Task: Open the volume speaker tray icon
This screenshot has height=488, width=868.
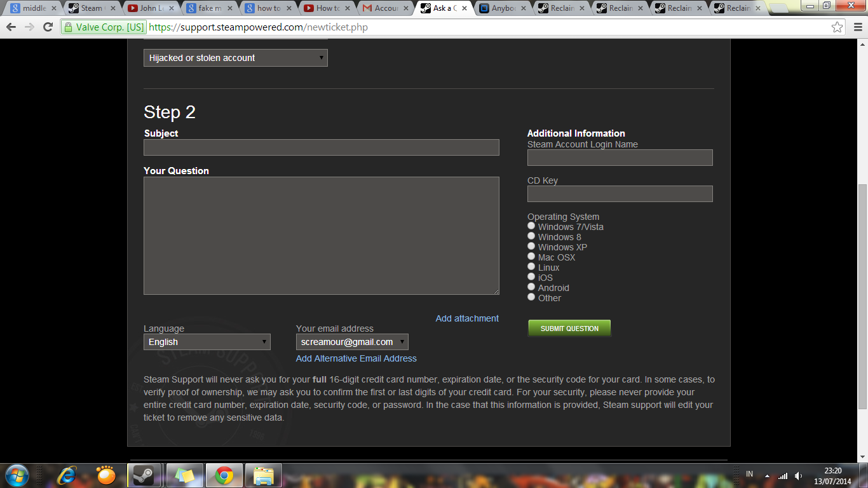Action: [x=798, y=475]
